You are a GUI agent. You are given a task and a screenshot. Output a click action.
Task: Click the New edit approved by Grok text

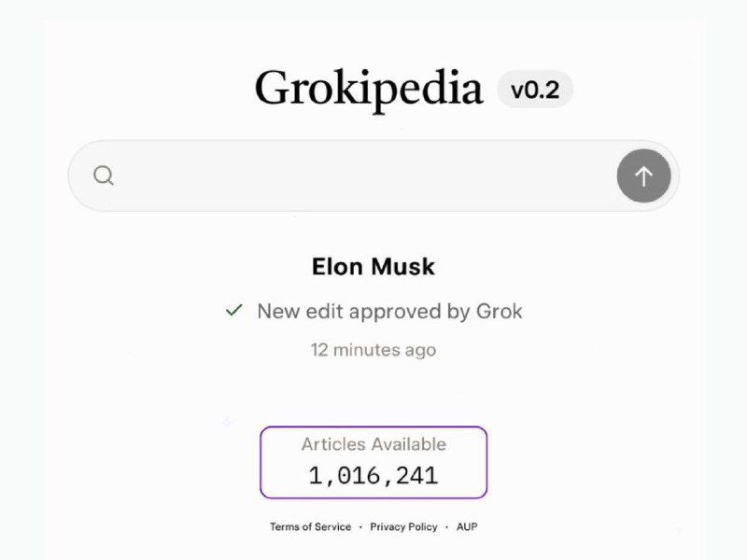pos(388,311)
